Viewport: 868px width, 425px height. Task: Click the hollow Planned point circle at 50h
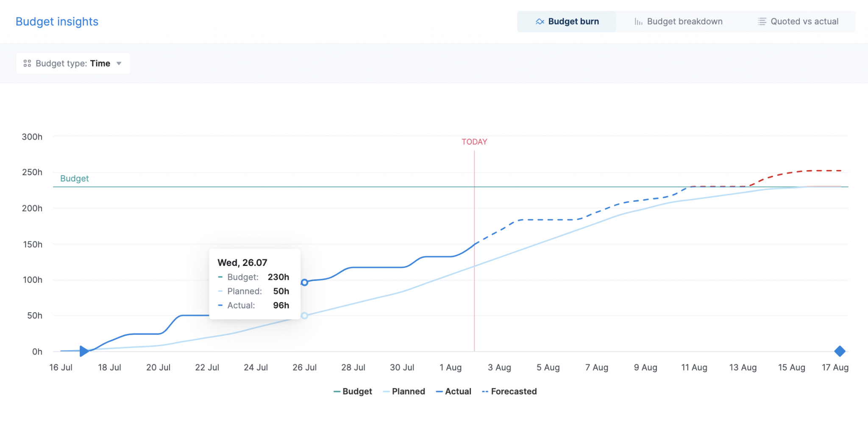click(304, 315)
